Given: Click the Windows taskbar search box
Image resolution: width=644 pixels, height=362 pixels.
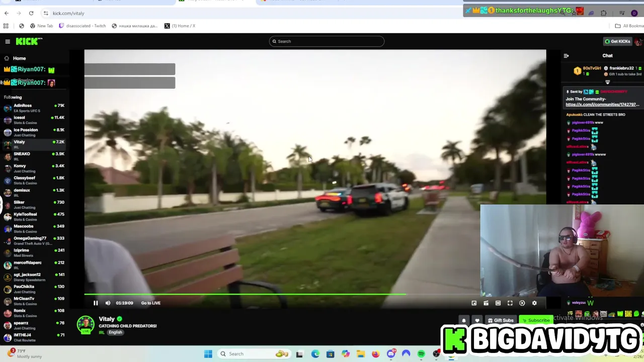Looking at the screenshot, I should [x=254, y=354].
